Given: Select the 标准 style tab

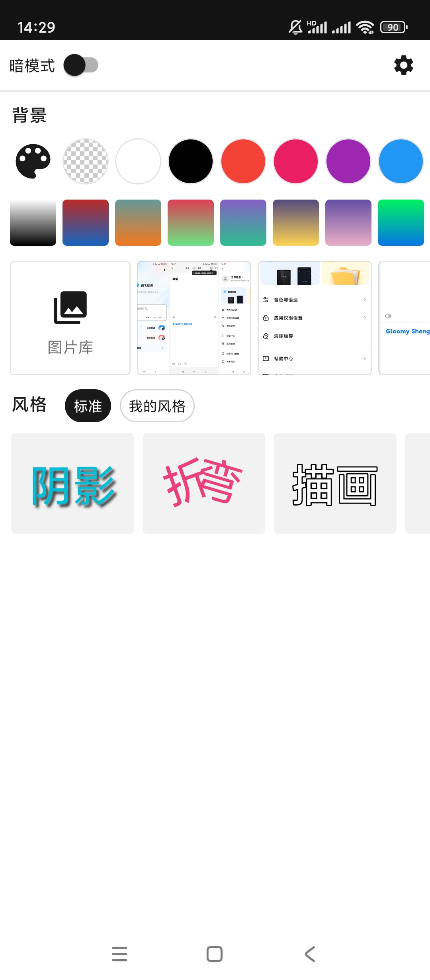Looking at the screenshot, I should [x=88, y=406].
